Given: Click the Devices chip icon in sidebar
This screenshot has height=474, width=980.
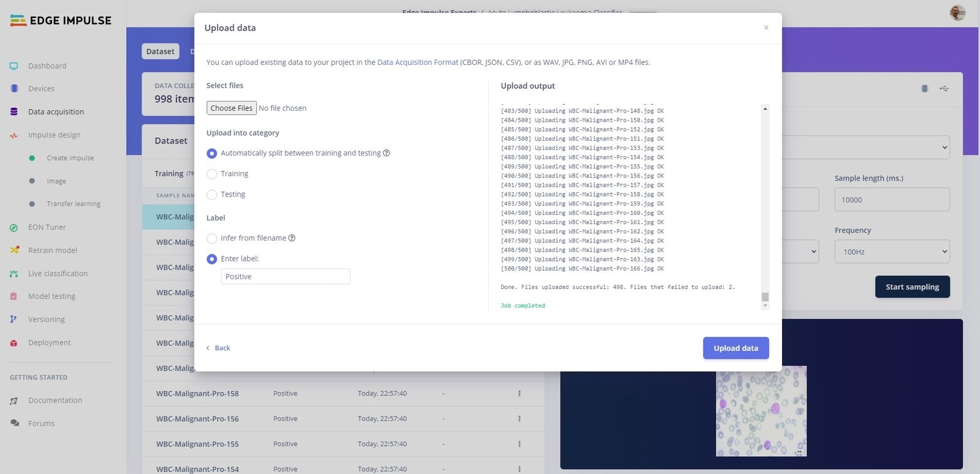Looking at the screenshot, I should pyautogui.click(x=14, y=89).
